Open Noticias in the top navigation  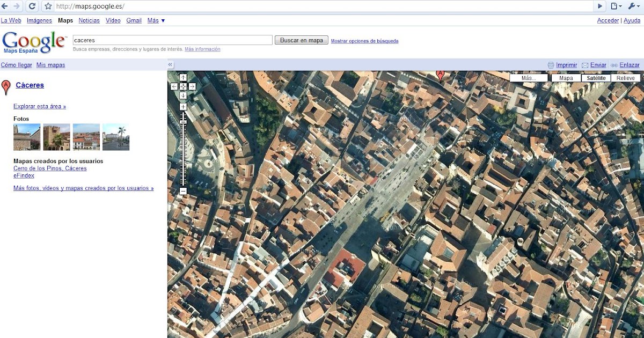point(89,20)
